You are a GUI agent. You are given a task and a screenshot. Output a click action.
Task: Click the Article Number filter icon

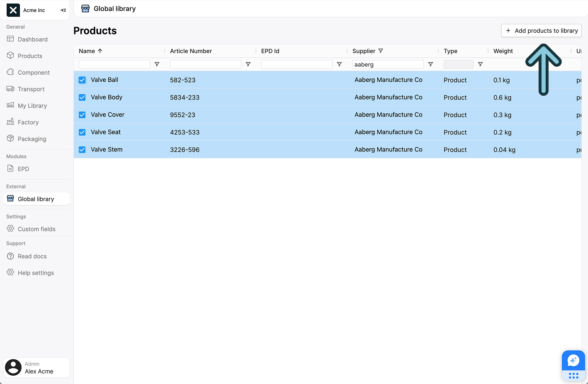point(248,64)
